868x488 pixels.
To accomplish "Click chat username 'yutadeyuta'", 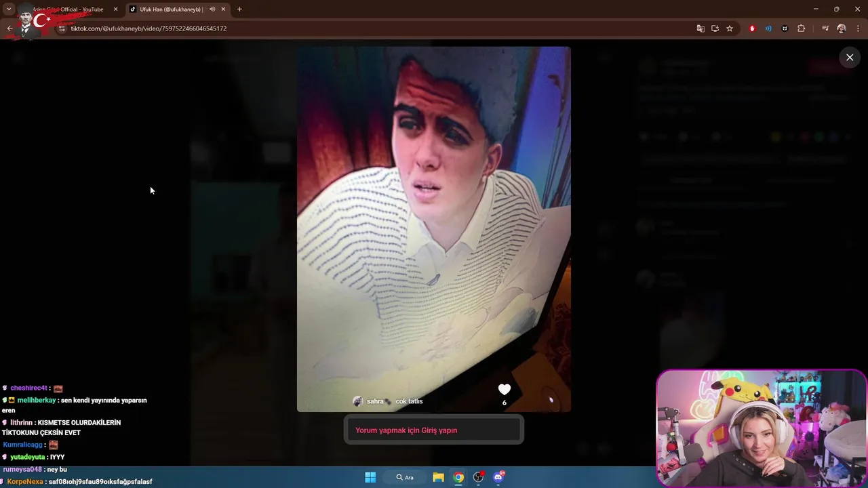I will [28, 457].
